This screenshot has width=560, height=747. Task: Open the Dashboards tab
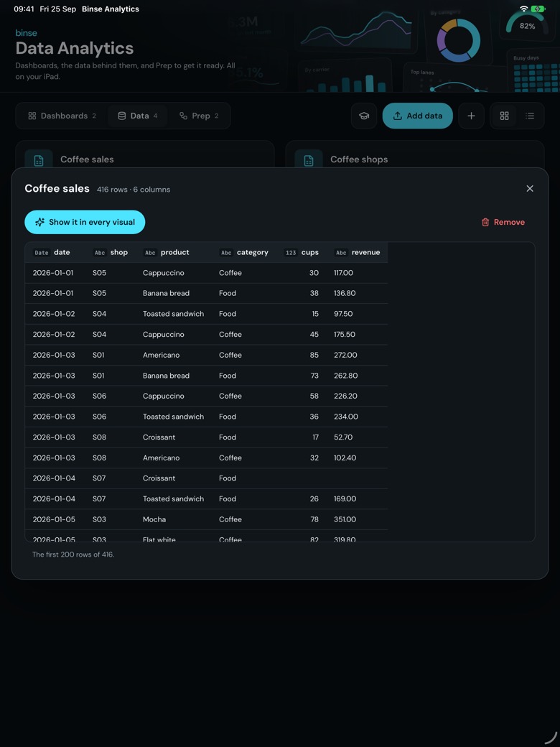click(x=62, y=116)
